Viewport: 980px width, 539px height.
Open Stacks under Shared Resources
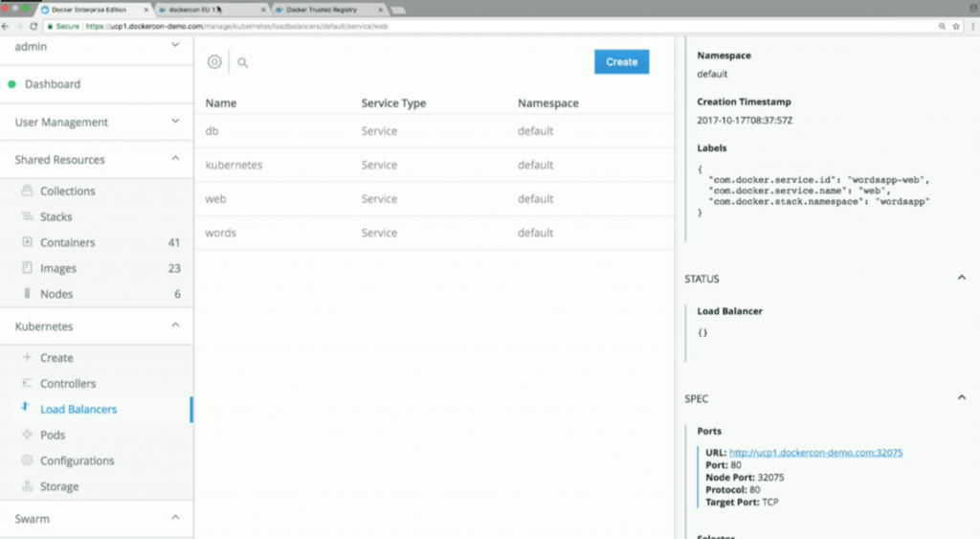(x=56, y=216)
